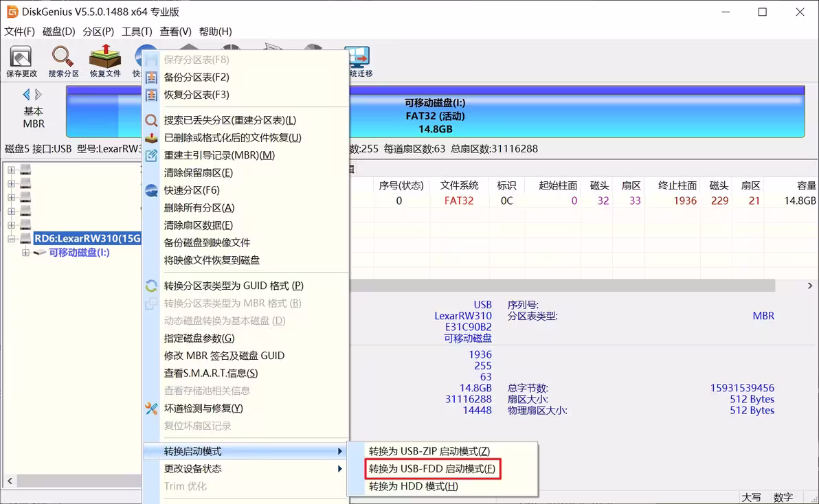This screenshot has width=819, height=504.
Task: Go to previous disk with left arrow
Action: tap(26, 95)
